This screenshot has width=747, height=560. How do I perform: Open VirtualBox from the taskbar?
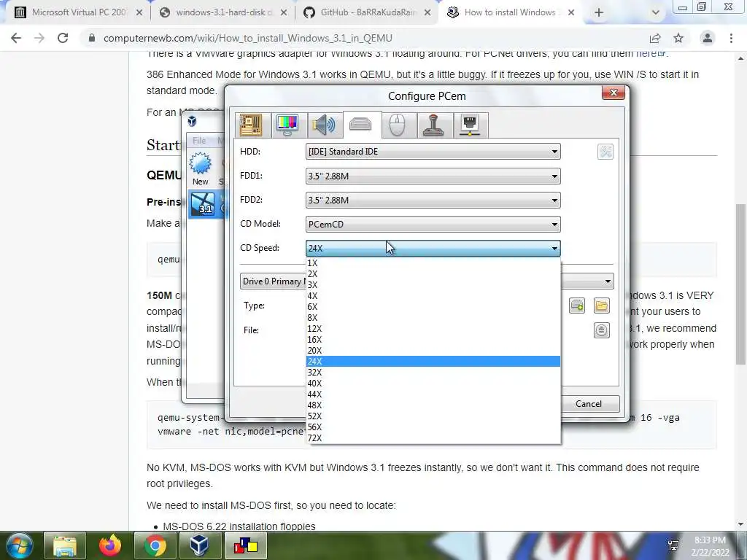[199, 545]
